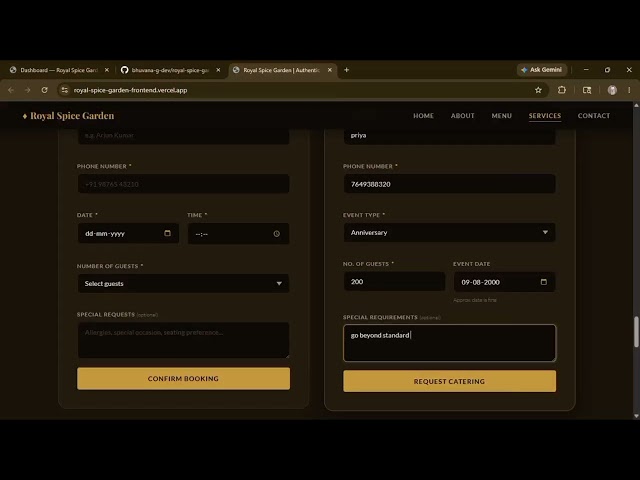
Task: Focus the Special Requests textarea
Action: click(x=183, y=340)
